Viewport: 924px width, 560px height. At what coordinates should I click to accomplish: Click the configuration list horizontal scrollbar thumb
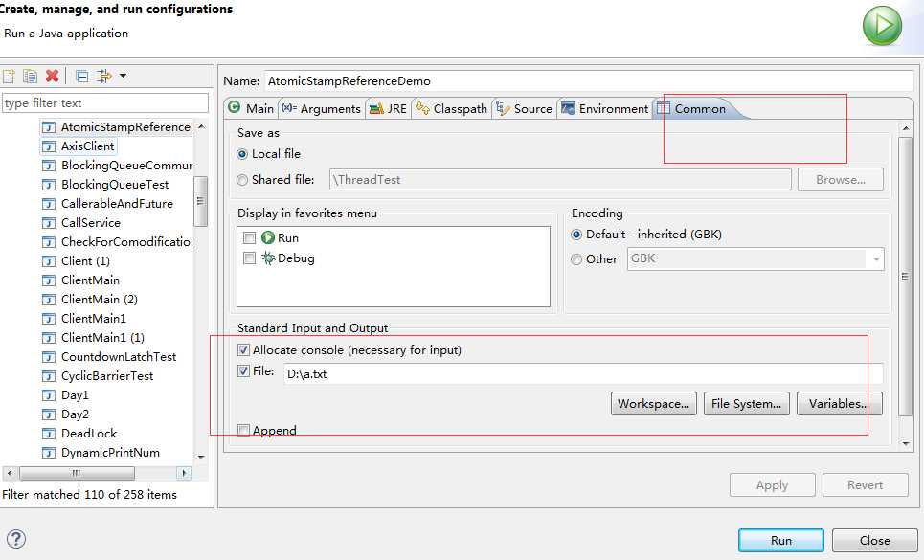(x=77, y=473)
